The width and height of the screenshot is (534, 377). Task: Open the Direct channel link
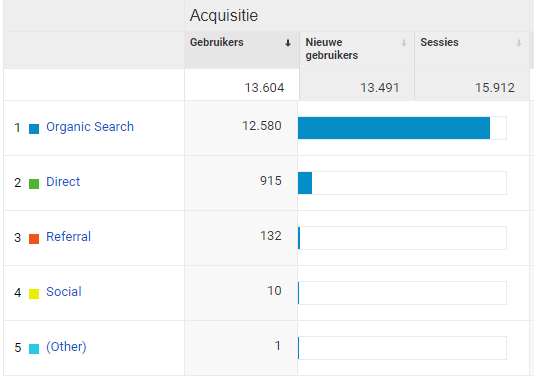click(63, 182)
